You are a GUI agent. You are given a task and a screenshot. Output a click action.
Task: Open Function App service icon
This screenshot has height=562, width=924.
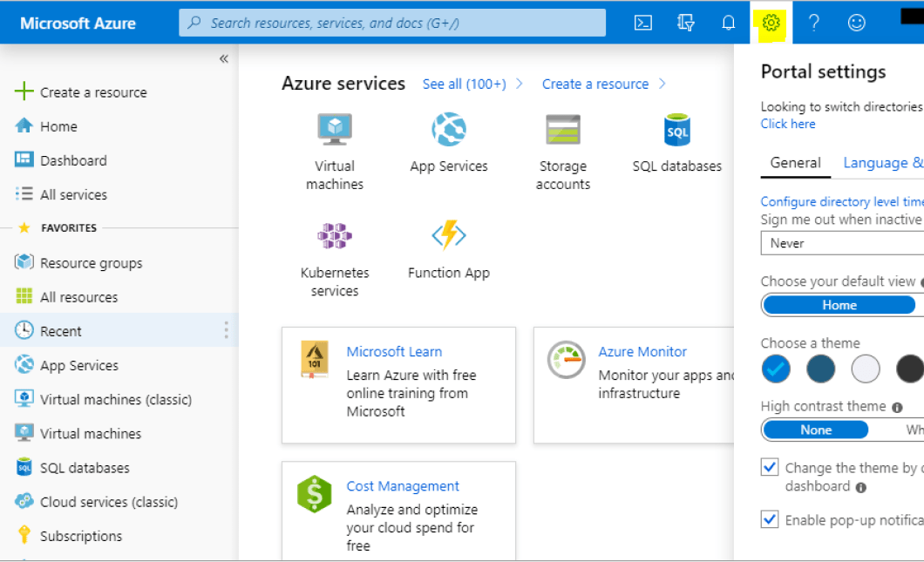pyautogui.click(x=449, y=235)
